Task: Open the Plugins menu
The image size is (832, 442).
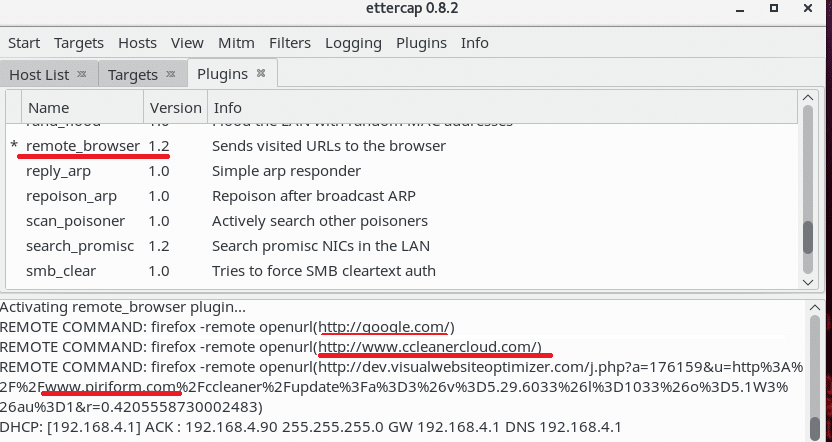Action: (x=421, y=43)
